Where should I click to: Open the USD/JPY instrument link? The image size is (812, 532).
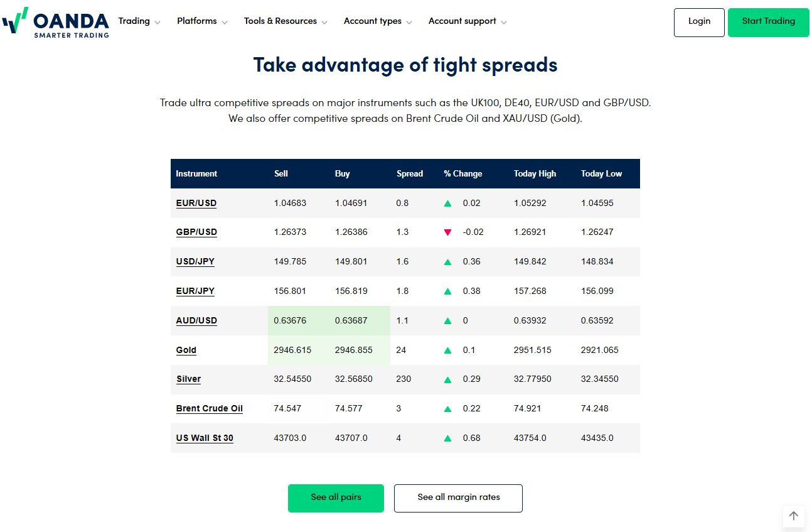coord(195,262)
